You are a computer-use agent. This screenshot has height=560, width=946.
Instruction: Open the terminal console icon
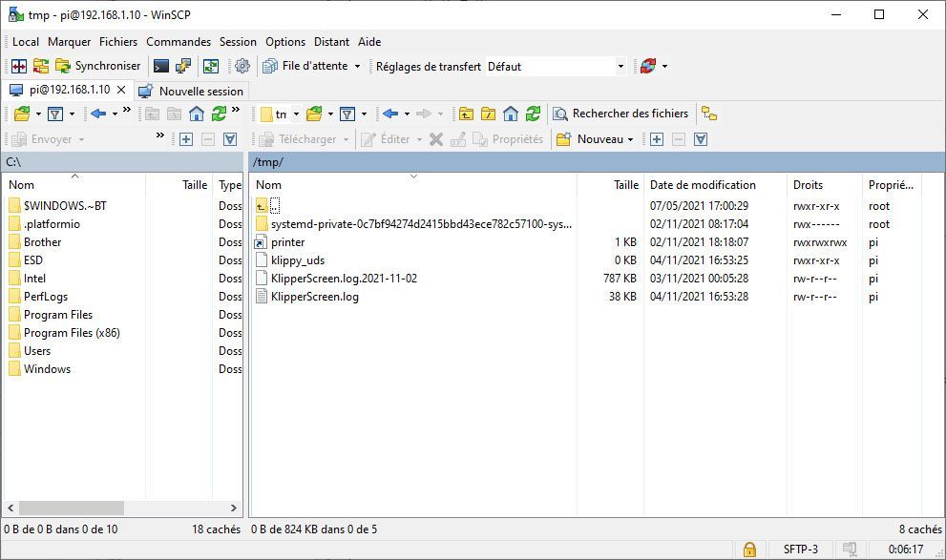(x=161, y=67)
